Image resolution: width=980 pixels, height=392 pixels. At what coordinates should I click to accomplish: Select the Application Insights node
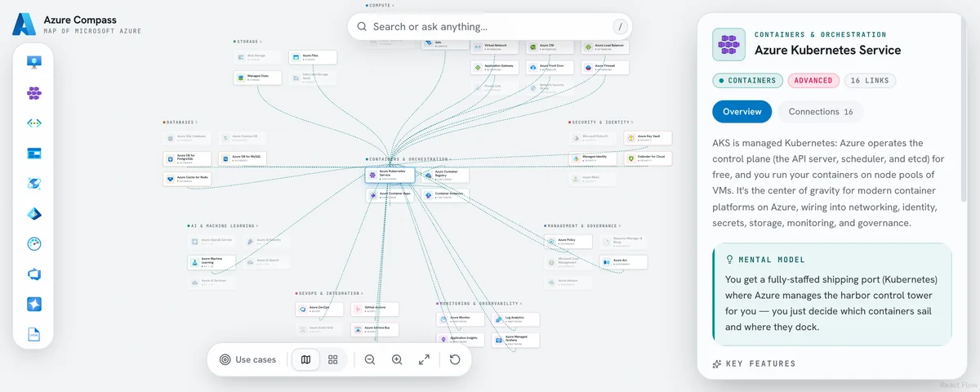(461, 339)
